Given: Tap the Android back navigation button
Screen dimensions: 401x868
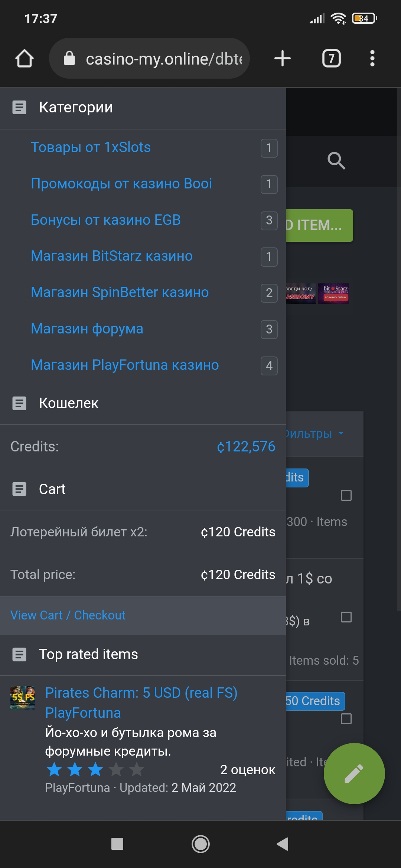Looking at the screenshot, I should pos(283,844).
